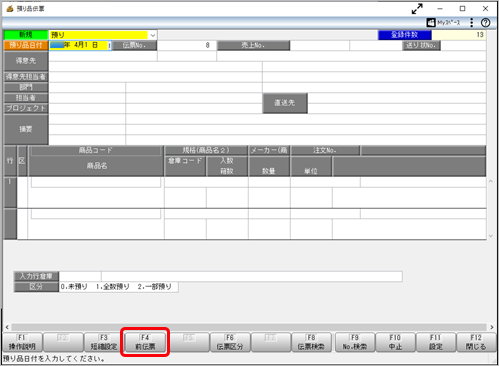The height and width of the screenshot is (366, 499).
Task: Click second row 商品コード input field
Action: pos(96,214)
